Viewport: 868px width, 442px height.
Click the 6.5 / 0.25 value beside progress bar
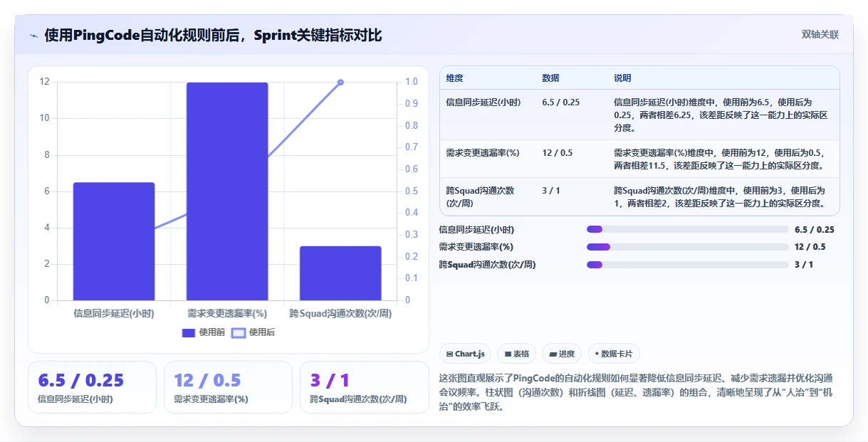815,229
